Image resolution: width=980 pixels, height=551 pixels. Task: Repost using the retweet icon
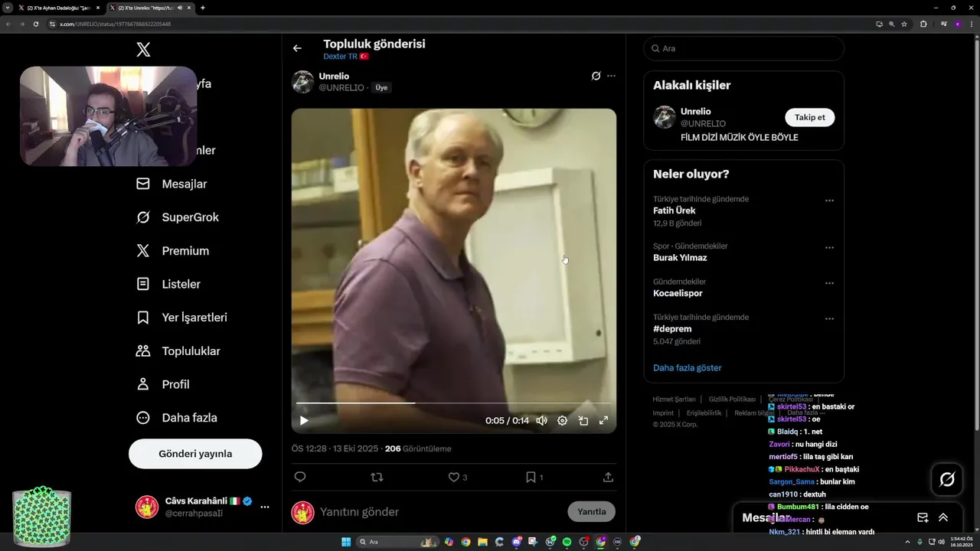click(377, 477)
